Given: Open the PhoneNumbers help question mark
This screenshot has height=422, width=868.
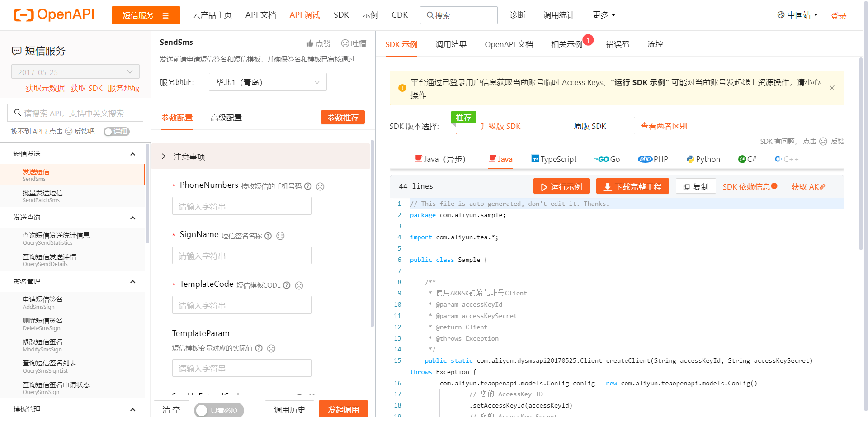Looking at the screenshot, I should 308,186.
